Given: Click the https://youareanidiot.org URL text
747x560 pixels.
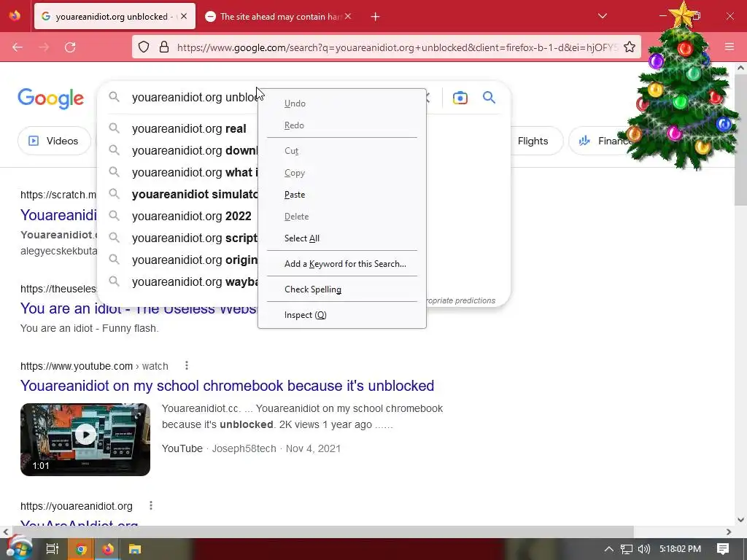Looking at the screenshot, I should click(76, 506).
